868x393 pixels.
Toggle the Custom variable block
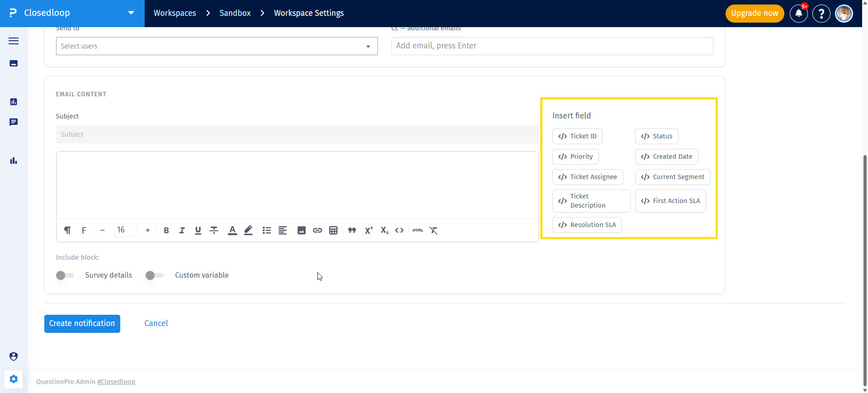point(155,275)
